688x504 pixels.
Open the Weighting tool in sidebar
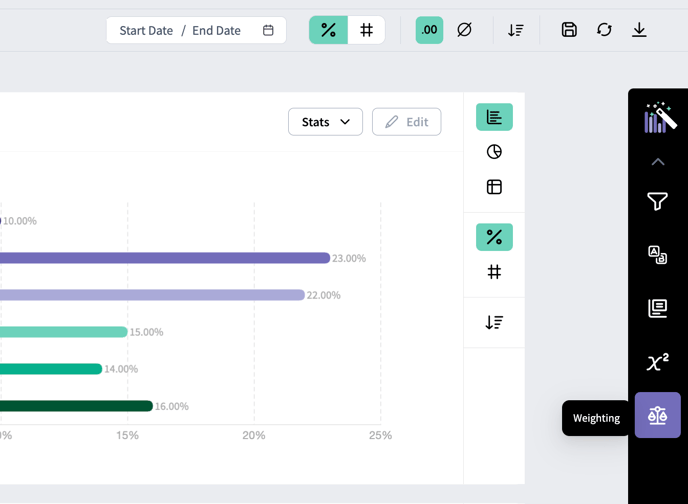point(657,415)
